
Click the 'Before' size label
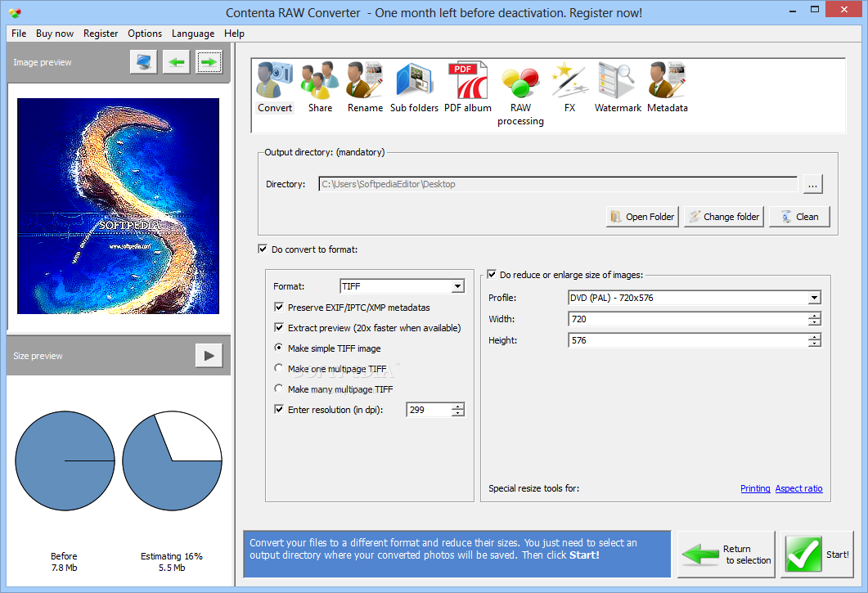64,556
